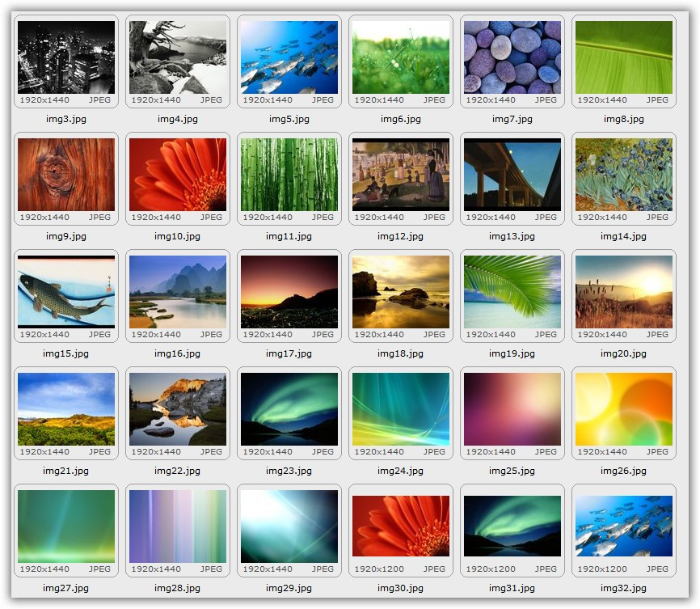Select the img27.jpg green glow thumbnail

66,527
